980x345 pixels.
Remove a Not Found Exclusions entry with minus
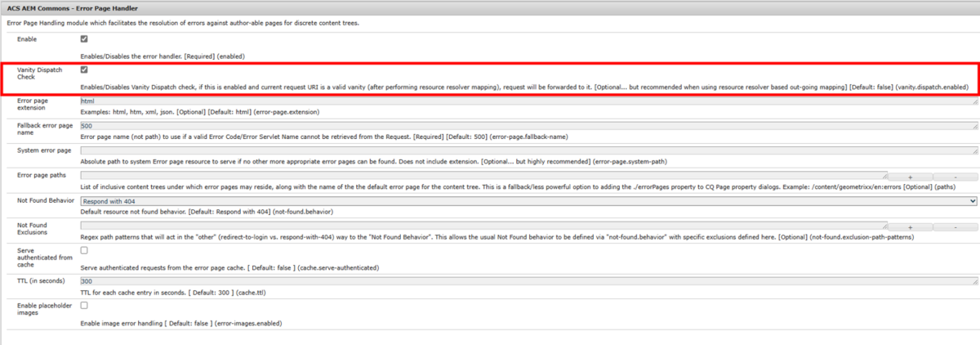pos(955,226)
